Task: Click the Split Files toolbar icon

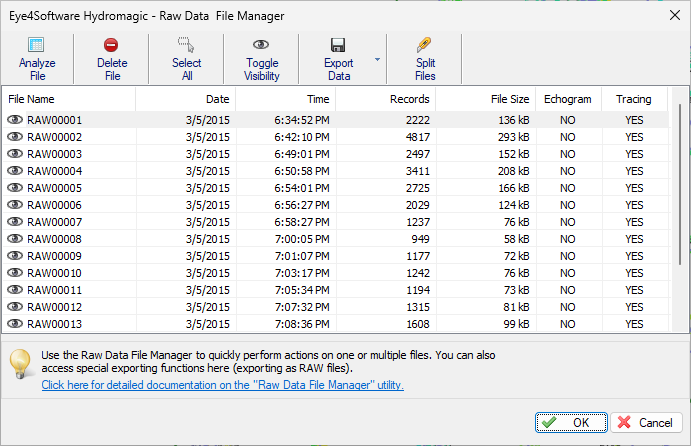Action: tap(424, 45)
